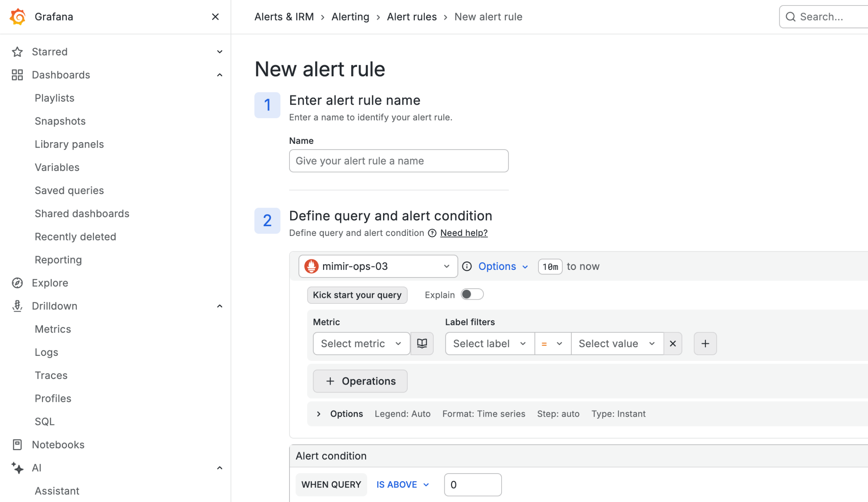The height and width of the screenshot is (502, 868).
Task: Click the alert rule Name field
Action: pyautogui.click(x=399, y=161)
